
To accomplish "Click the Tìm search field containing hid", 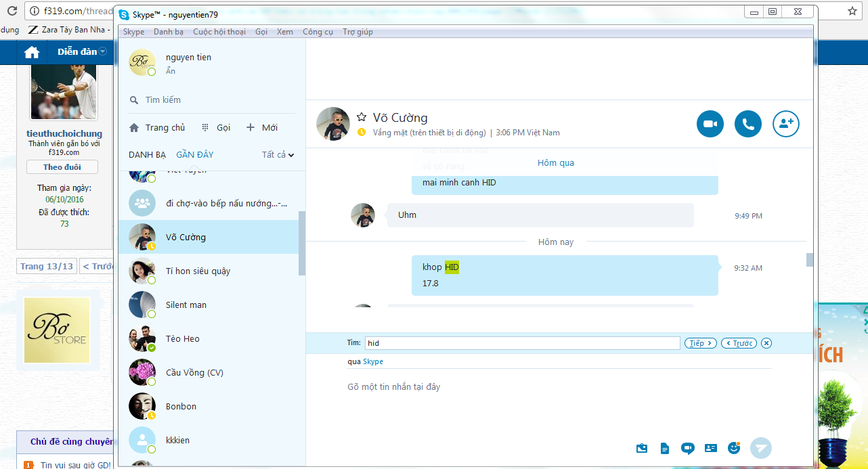I will tap(522, 343).
